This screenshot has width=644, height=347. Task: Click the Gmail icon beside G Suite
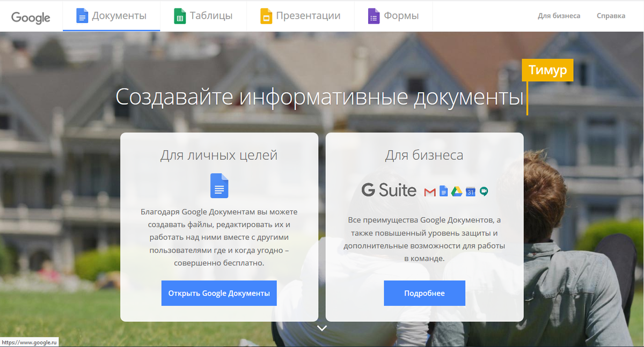point(429,192)
